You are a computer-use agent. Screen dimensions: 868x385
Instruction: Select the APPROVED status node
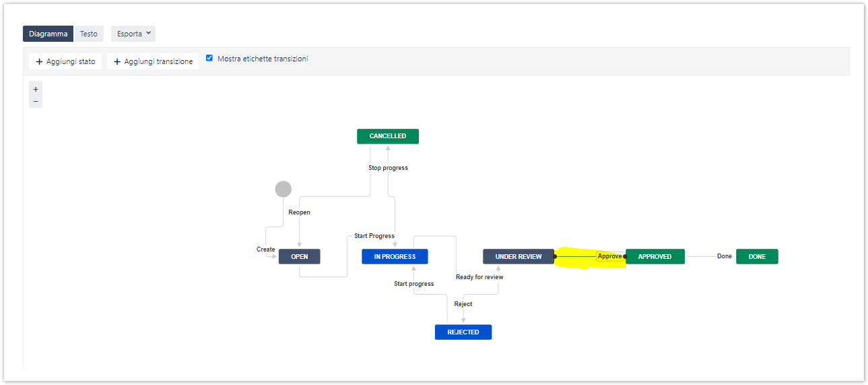tap(655, 256)
